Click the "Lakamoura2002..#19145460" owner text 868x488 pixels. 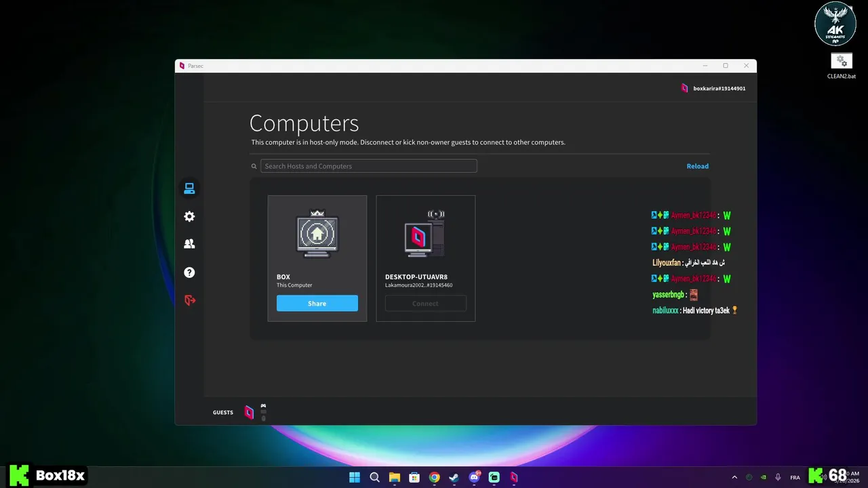pos(419,285)
